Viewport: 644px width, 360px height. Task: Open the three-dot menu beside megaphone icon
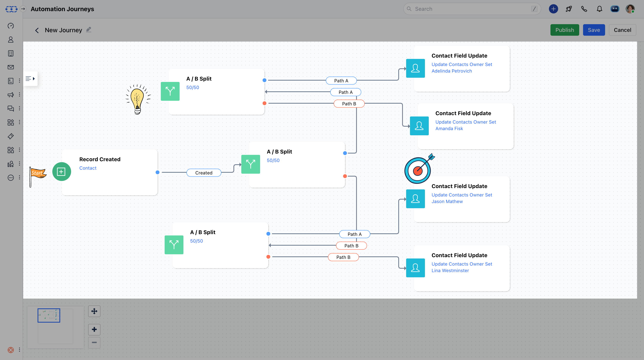(20, 95)
